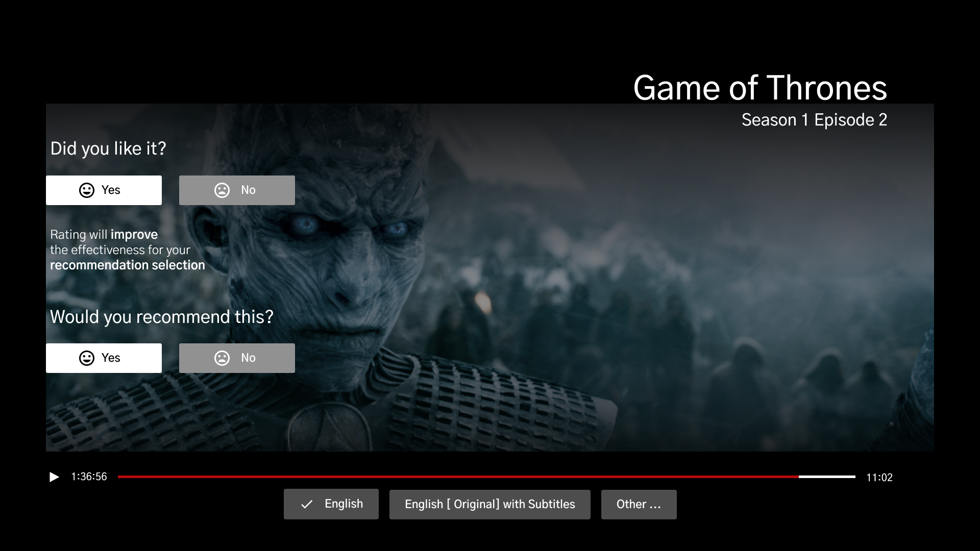Select English [Original] with Subtitles option
Screen dimensions: 980x551
coord(489,505)
